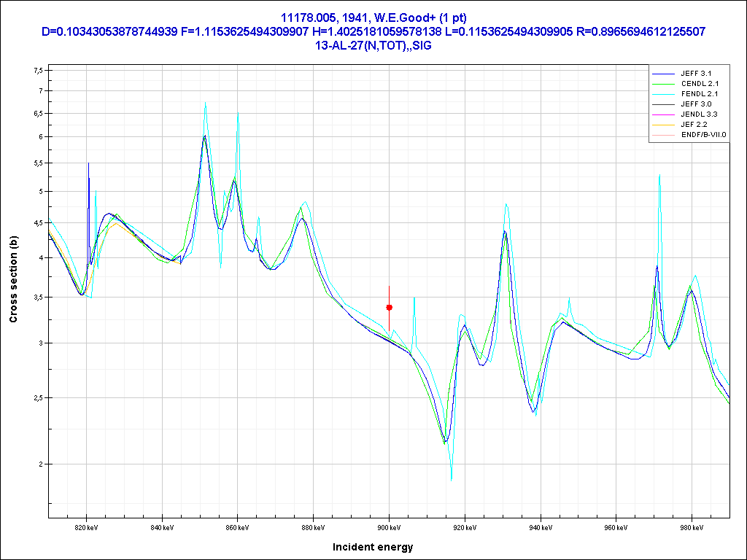Screen dimensions: 747x560
Task: Click the 820 keV tick label
Action: 86,526
